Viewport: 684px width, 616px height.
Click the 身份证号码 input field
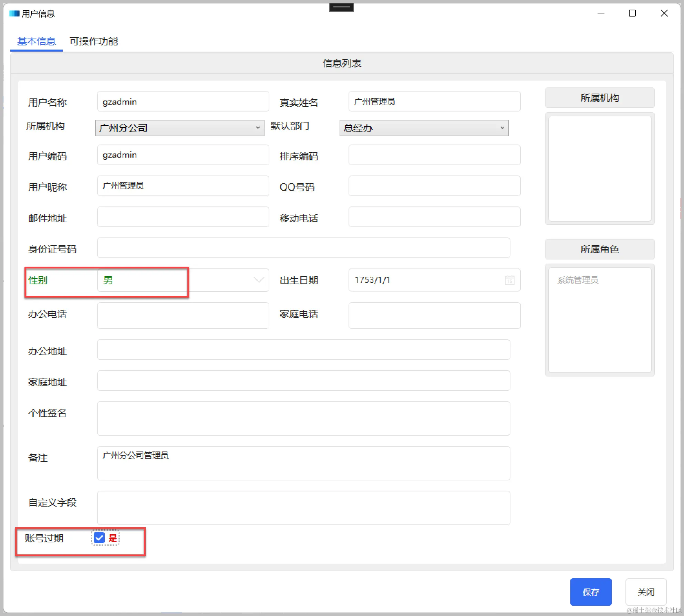(303, 248)
